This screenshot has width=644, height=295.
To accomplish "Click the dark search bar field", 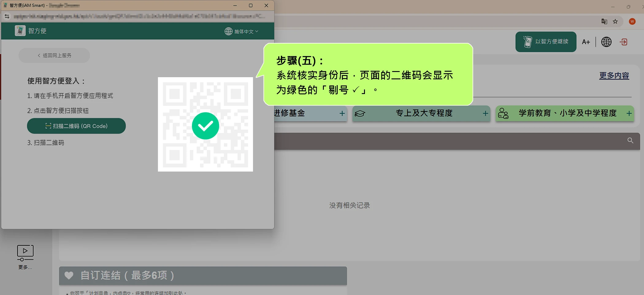I will pos(457,141).
